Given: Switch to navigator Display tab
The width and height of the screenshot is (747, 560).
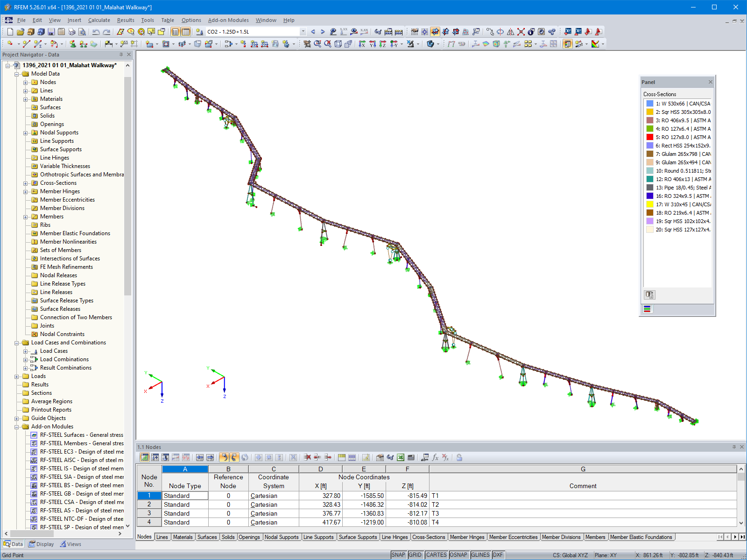Looking at the screenshot, I should point(41,544).
